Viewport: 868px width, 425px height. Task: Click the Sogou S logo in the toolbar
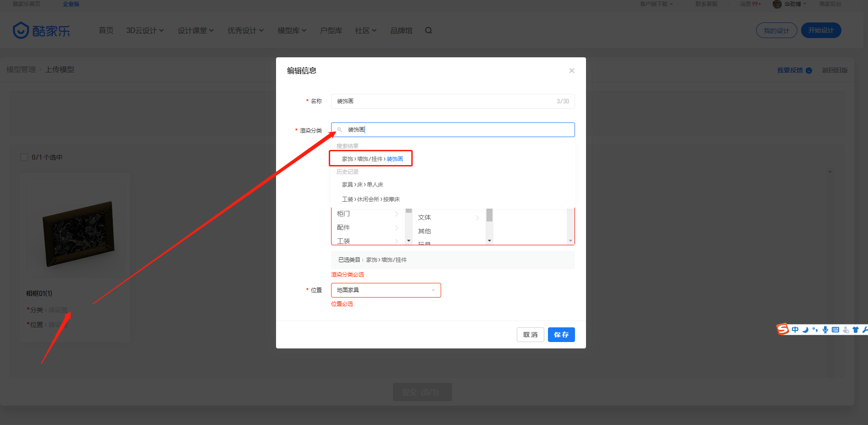[783, 329]
